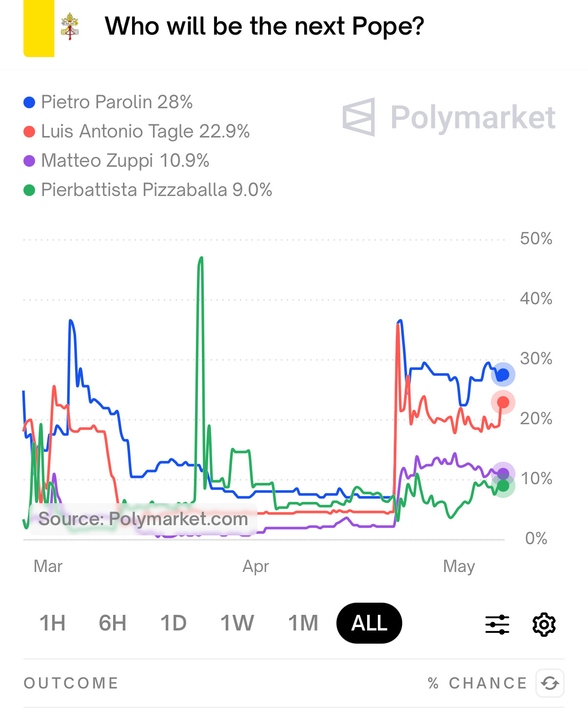Open the chart filter sliders icon
The height and width of the screenshot is (708, 588).
coord(497,624)
